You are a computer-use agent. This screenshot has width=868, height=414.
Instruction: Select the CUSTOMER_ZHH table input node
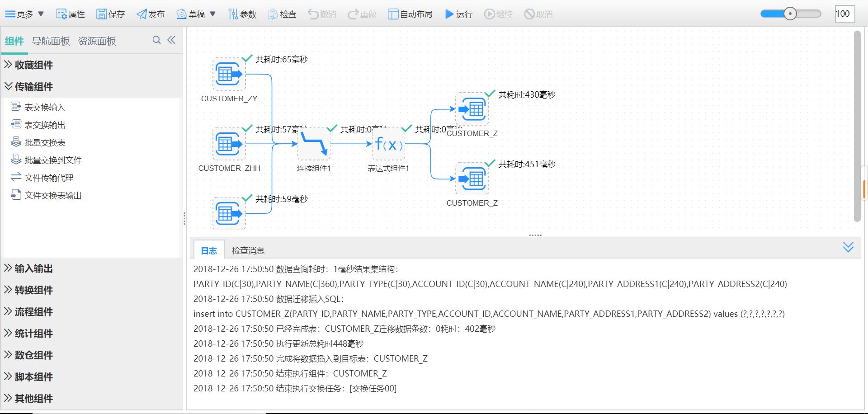pyautogui.click(x=229, y=144)
